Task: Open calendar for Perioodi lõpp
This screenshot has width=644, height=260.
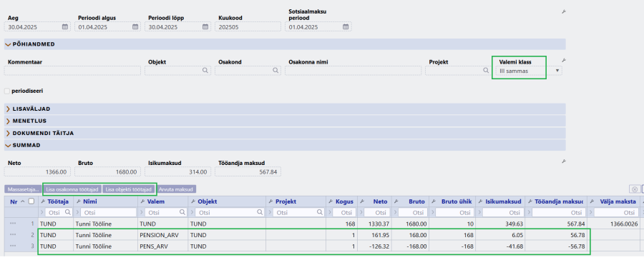Action: [205, 27]
